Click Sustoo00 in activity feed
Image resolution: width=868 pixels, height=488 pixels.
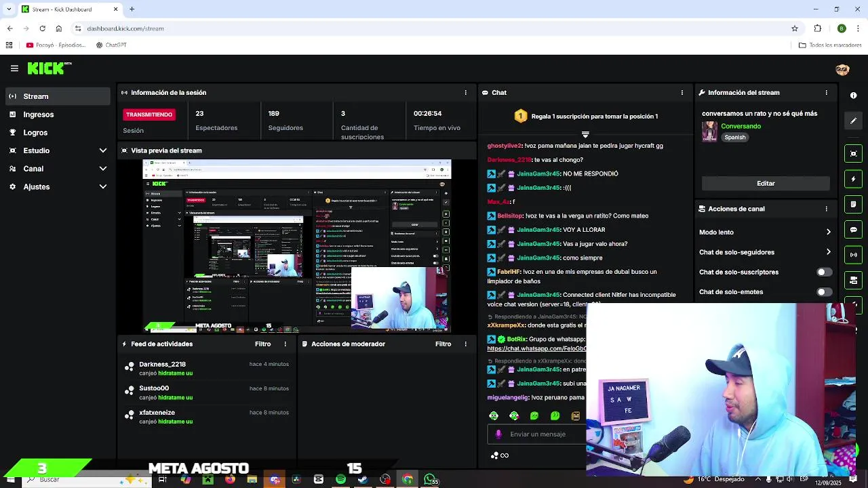tap(154, 388)
